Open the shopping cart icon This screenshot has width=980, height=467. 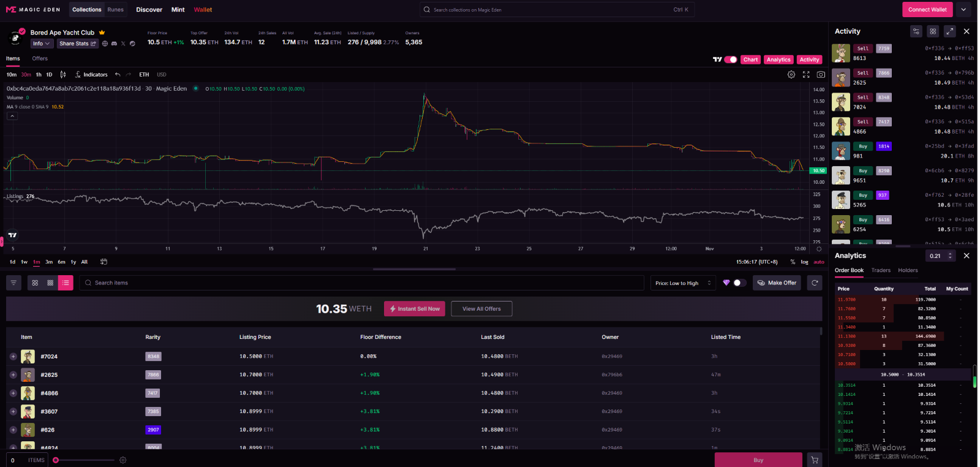pos(815,460)
